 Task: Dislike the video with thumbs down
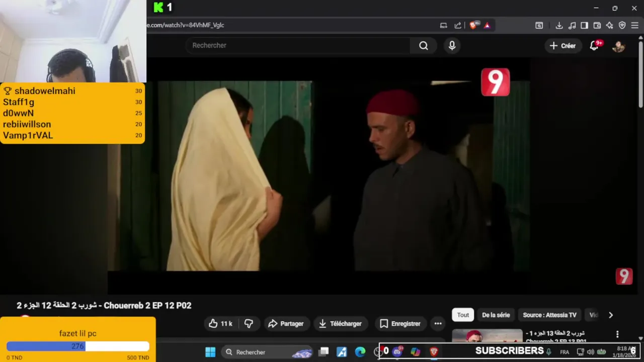(x=249, y=324)
